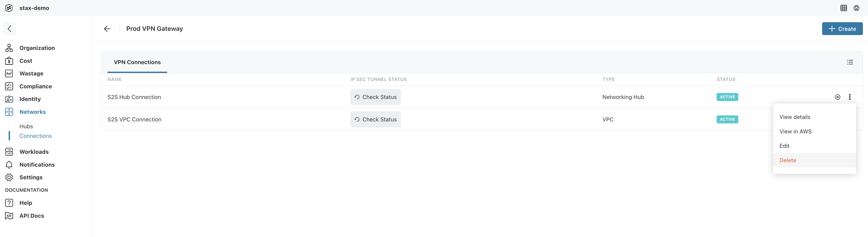Open Organization from the sidebar
Viewport: 868px width, 237px height.
[x=37, y=48]
